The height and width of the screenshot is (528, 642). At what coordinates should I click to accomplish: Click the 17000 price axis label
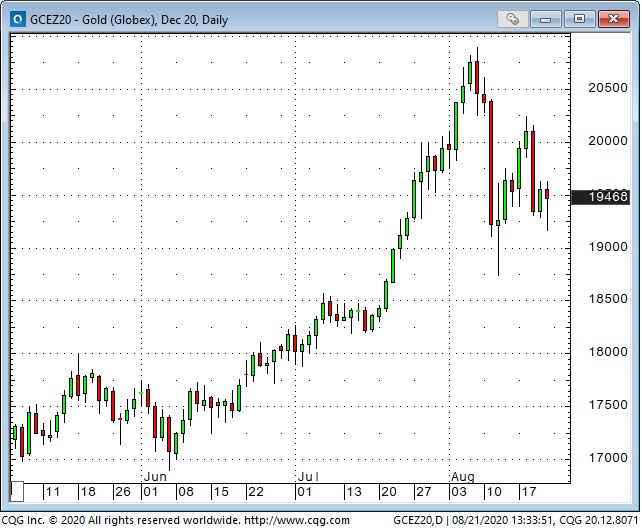pos(608,458)
